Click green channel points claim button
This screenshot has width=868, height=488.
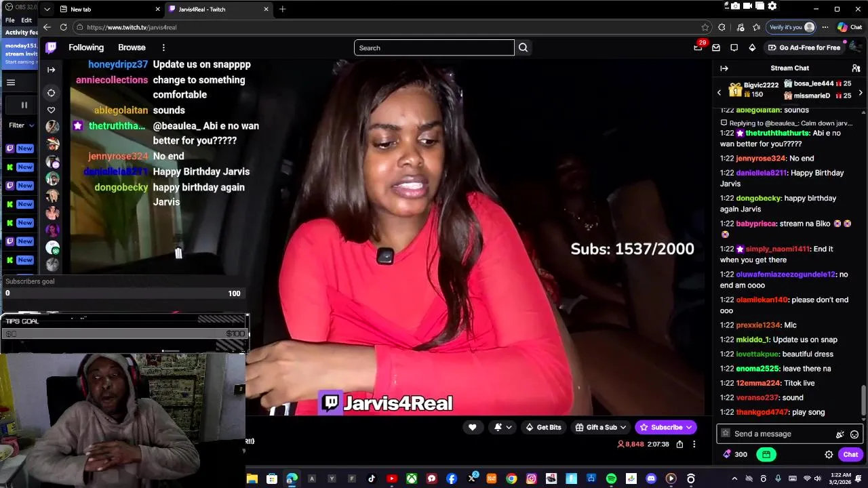point(766,454)
